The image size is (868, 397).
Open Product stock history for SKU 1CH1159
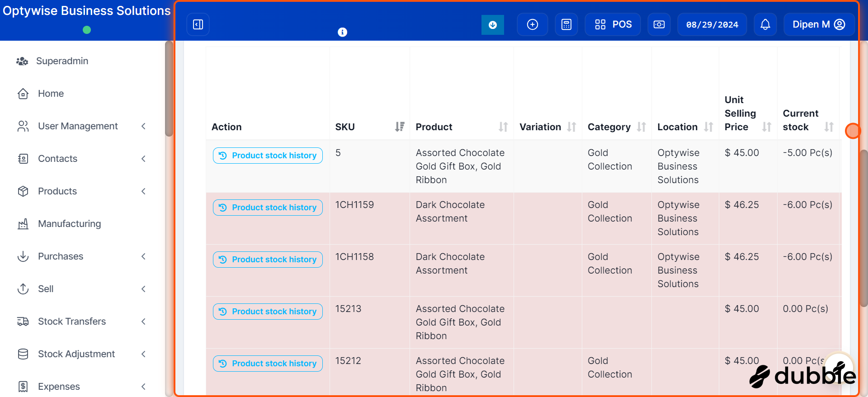click(268, 208)
